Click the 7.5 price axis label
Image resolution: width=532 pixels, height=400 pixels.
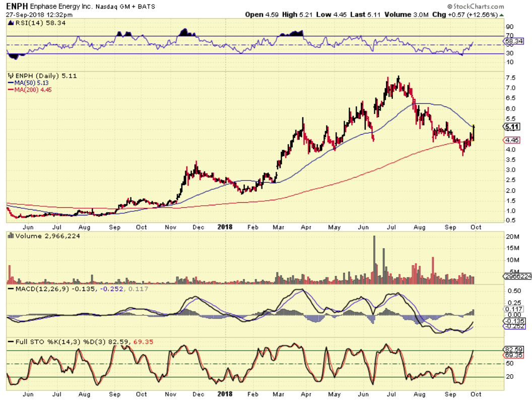coord(511,78)
